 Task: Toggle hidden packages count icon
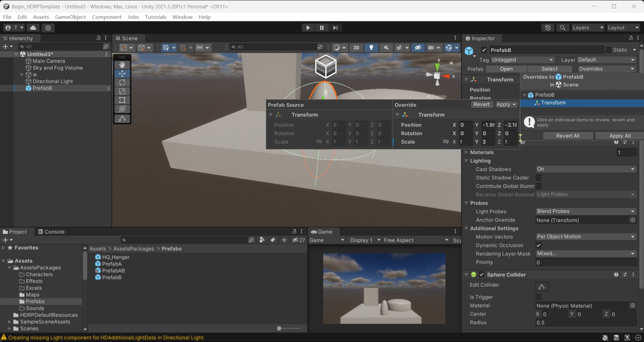(x=299, y=240)
